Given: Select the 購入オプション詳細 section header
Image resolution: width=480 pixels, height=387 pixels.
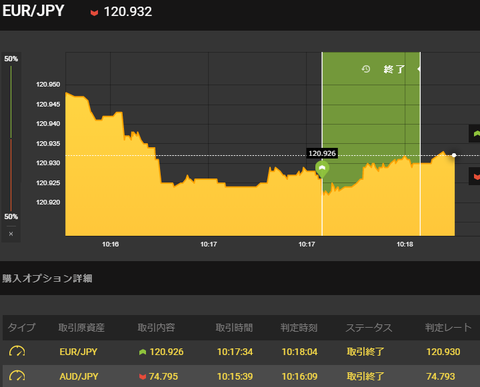Looking at the screenshot, I should [x=47, y=278].
